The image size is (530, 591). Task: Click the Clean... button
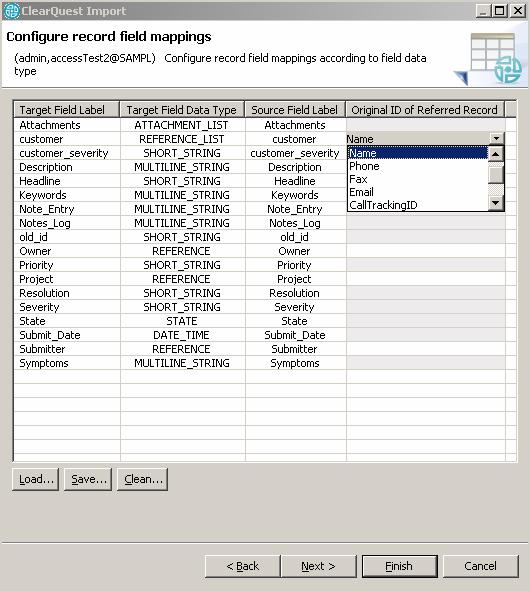pos(142,479)
